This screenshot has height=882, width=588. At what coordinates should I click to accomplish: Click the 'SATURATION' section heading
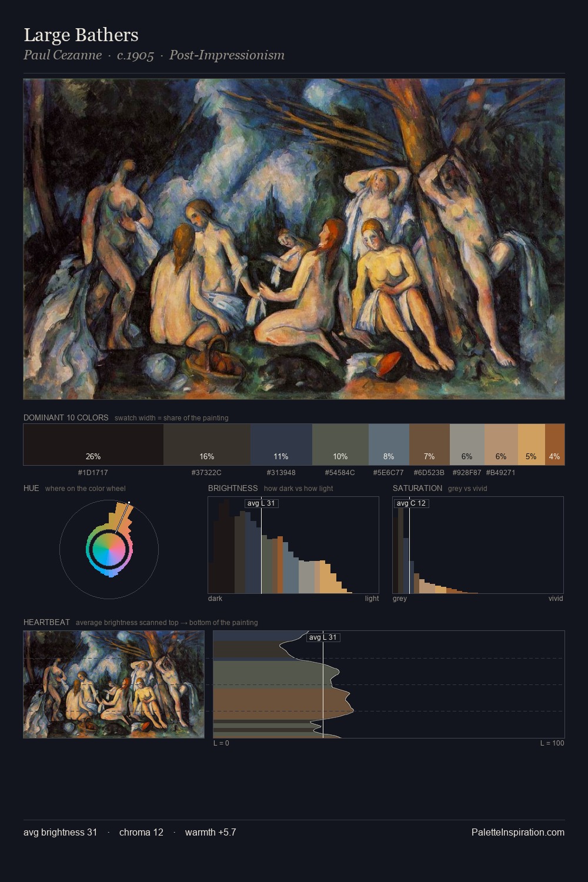pos(417,488)
